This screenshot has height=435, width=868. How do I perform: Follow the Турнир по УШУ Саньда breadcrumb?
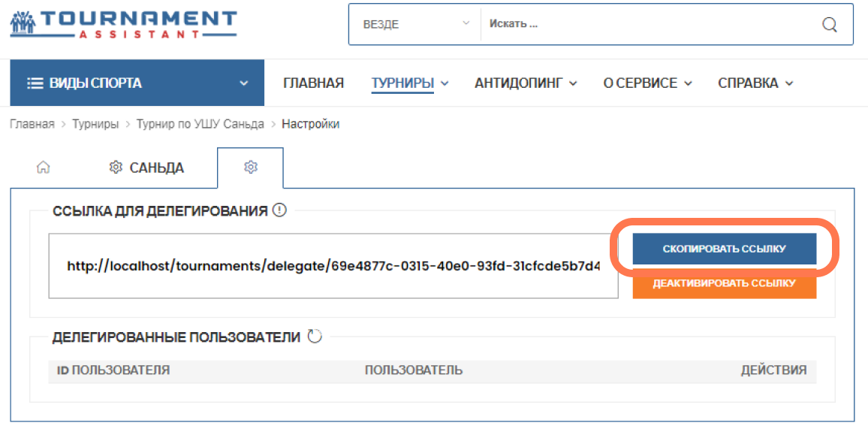[x=200, y=124]
